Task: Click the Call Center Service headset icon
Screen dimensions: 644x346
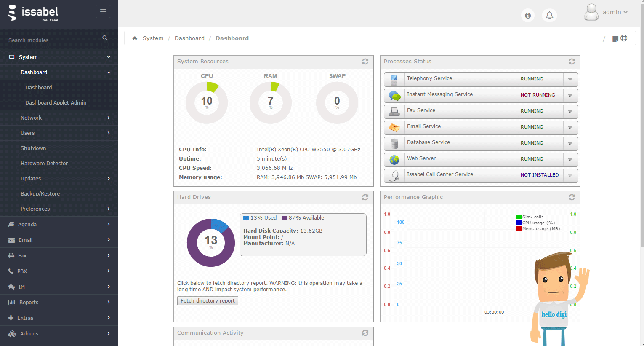Action: (394, 176)
